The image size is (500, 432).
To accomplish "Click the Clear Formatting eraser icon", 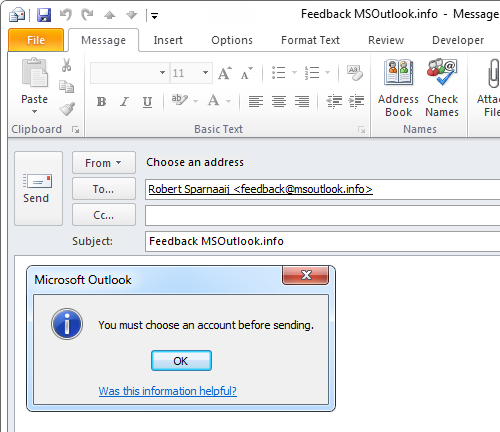I will pos(355,73).
